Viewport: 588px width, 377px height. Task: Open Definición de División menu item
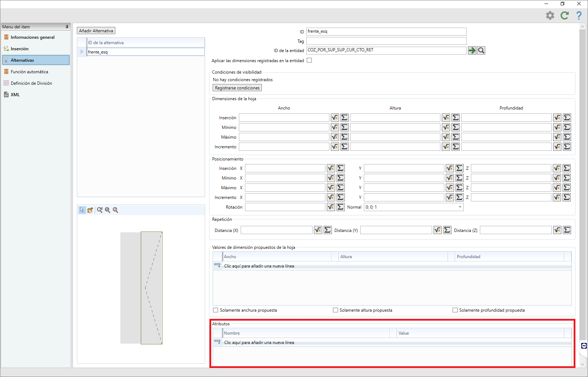point(31,83)
